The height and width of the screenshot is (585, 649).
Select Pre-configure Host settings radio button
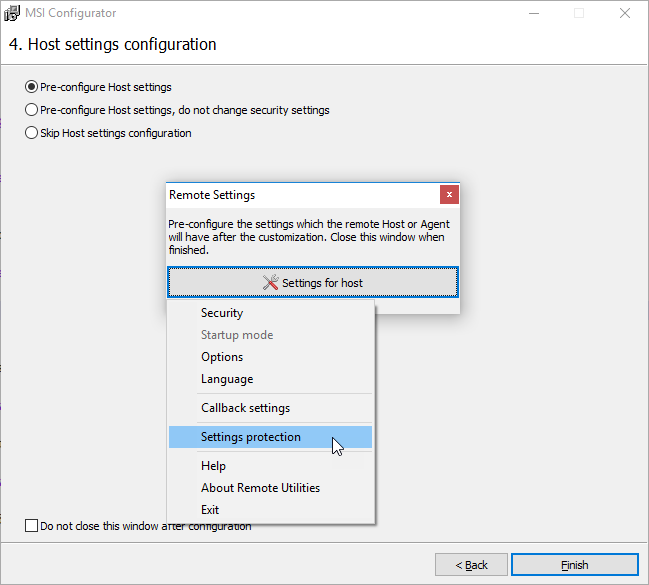(x=32, y=87)
